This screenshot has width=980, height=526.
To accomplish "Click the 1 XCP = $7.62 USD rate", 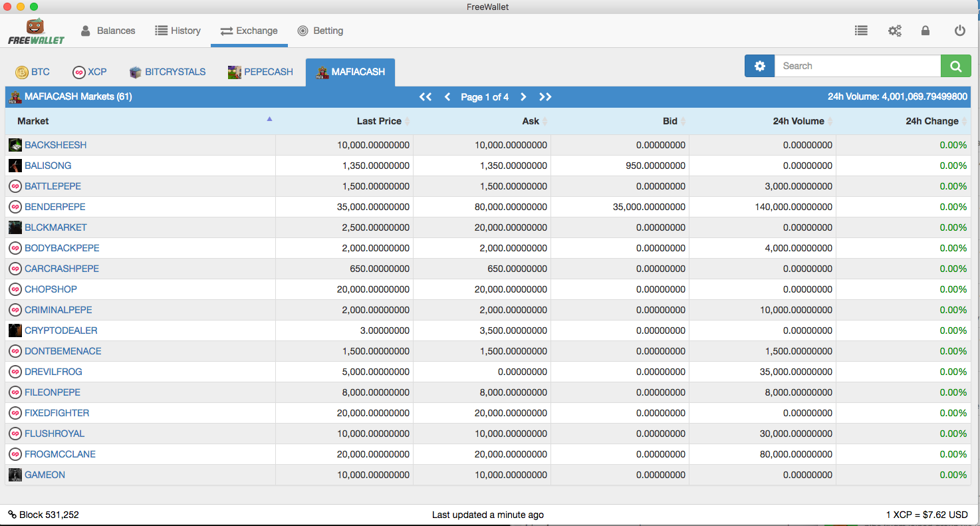I will click(927, 515).
